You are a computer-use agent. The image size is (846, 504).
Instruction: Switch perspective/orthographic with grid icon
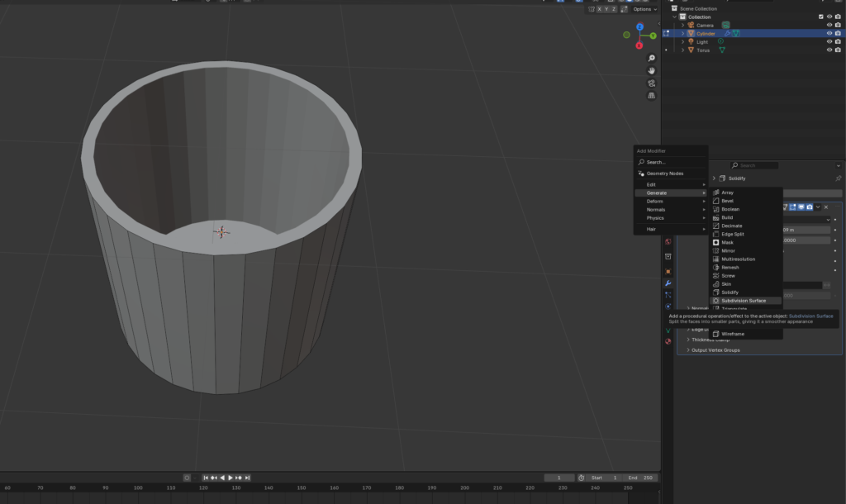tap(652, 96)
